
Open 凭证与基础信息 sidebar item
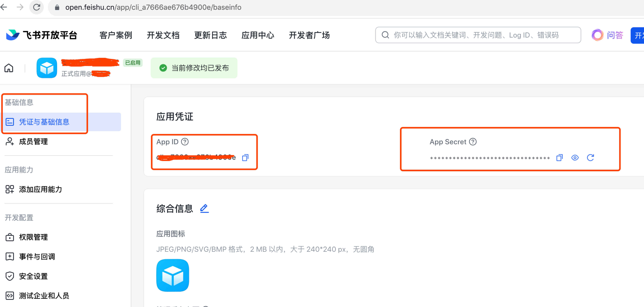(44, 122)
